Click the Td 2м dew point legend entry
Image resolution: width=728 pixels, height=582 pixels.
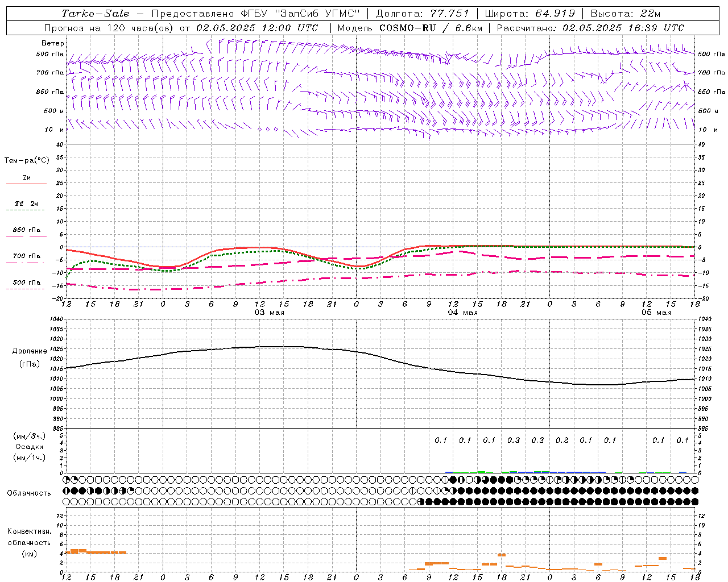point(26,203)
